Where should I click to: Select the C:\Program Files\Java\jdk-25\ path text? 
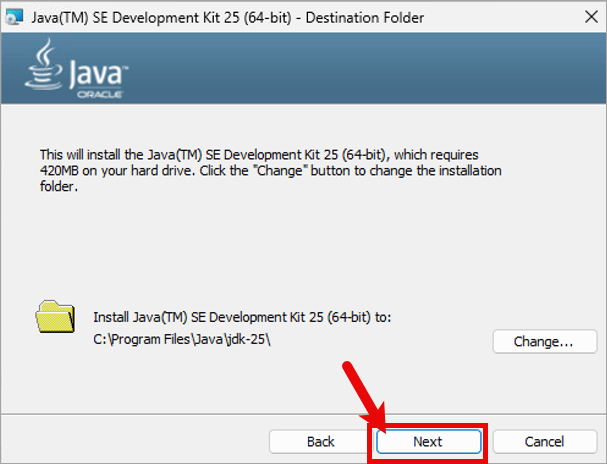pyautogui.click(x=182, y=337)
